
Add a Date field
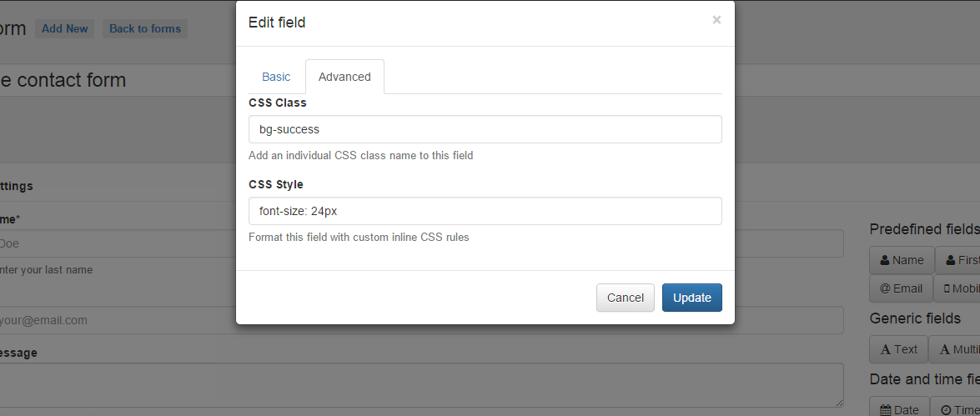click(899, 409)
